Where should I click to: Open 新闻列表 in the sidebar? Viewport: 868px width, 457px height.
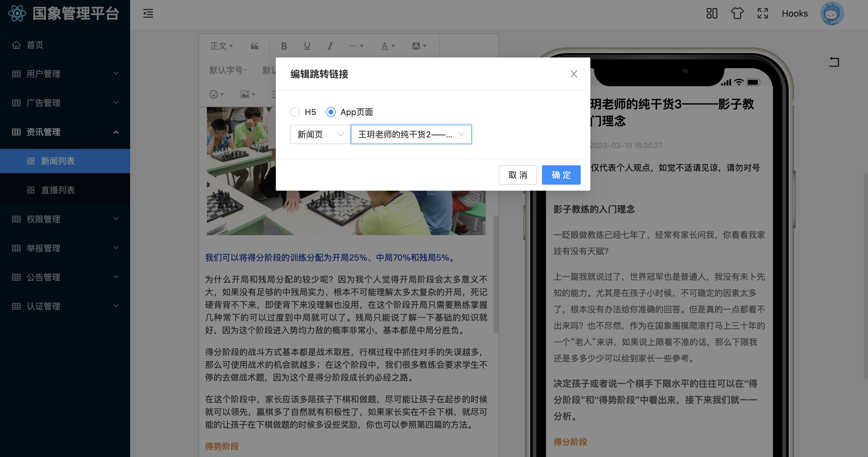coord(65,161)
